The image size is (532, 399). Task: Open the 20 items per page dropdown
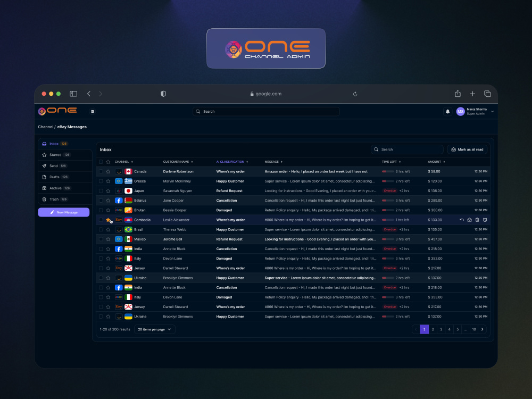click(155, 329)
